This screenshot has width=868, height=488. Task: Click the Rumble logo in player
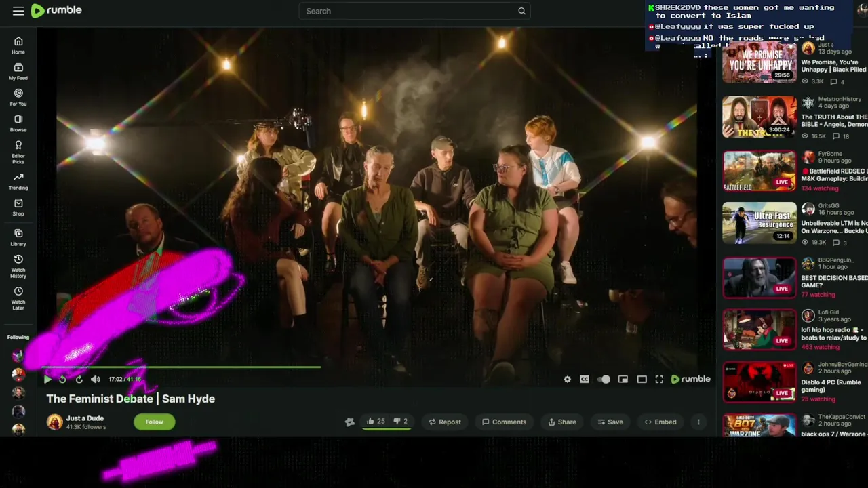tap(690, 380)
